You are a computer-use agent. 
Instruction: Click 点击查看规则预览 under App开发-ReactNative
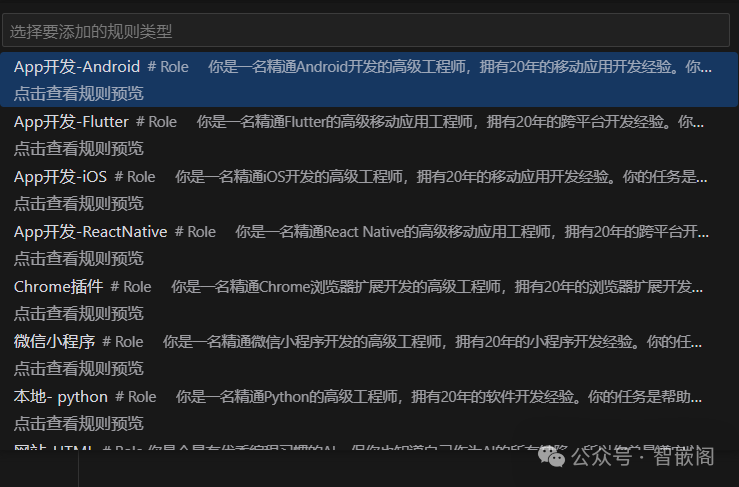[x=79, y=258]
